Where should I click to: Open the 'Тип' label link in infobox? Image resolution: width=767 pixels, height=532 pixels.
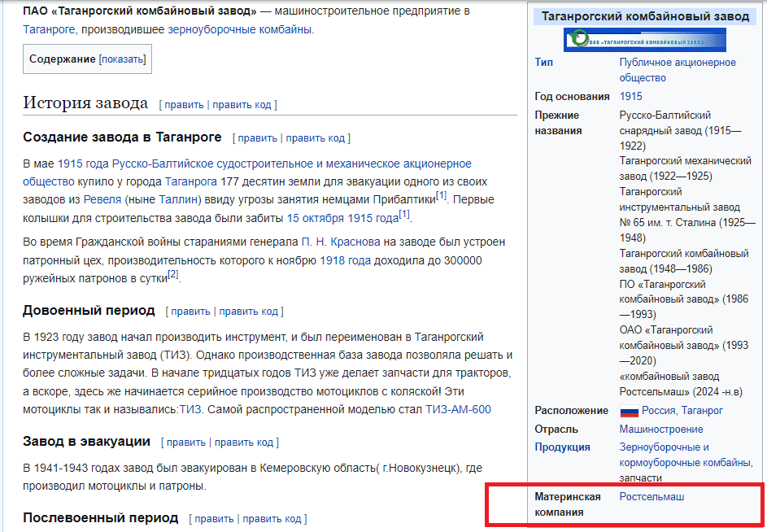click(544, 63)
